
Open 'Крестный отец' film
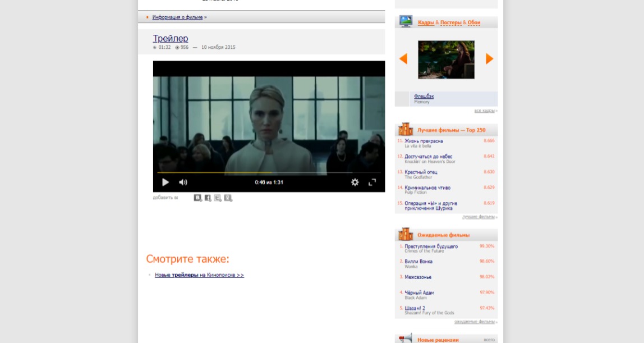pos(421,172)
